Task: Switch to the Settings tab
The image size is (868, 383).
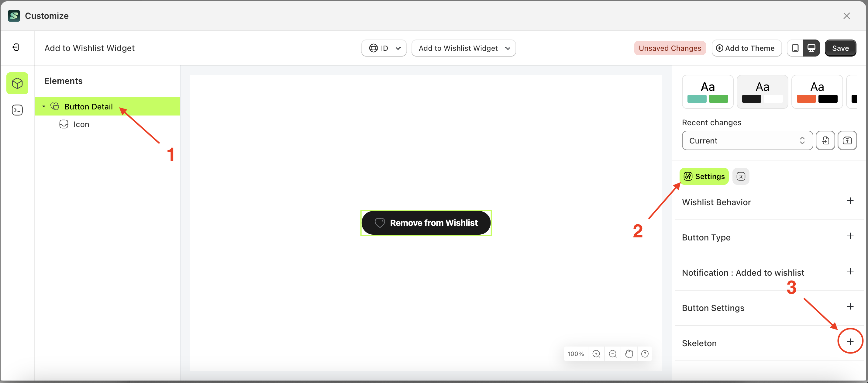Action: pos(704,176)
